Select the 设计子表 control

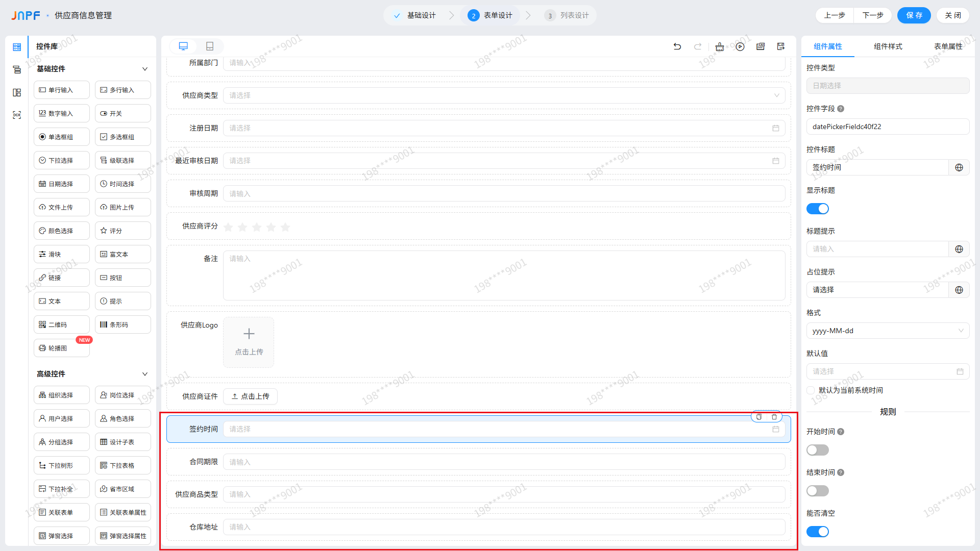click(123, 442)
